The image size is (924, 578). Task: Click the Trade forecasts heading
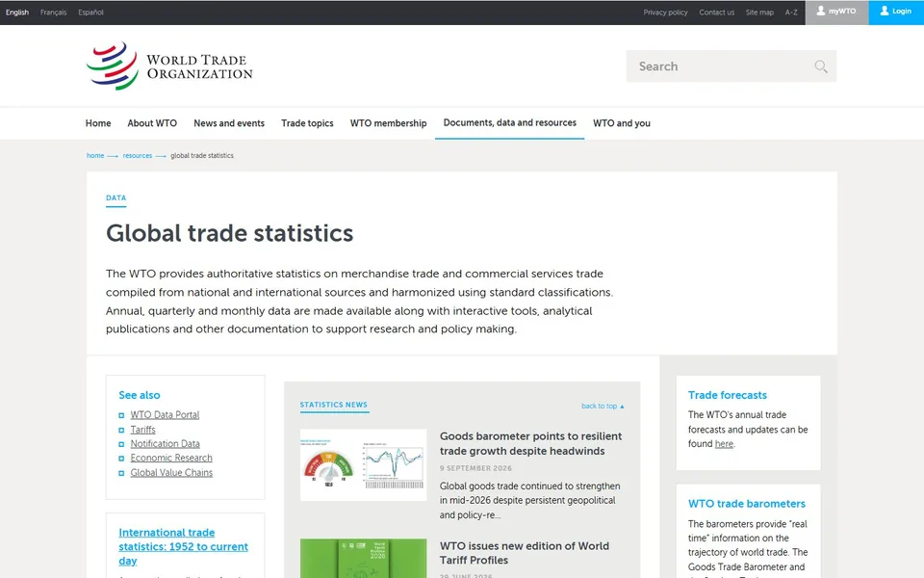pos(728,395)
